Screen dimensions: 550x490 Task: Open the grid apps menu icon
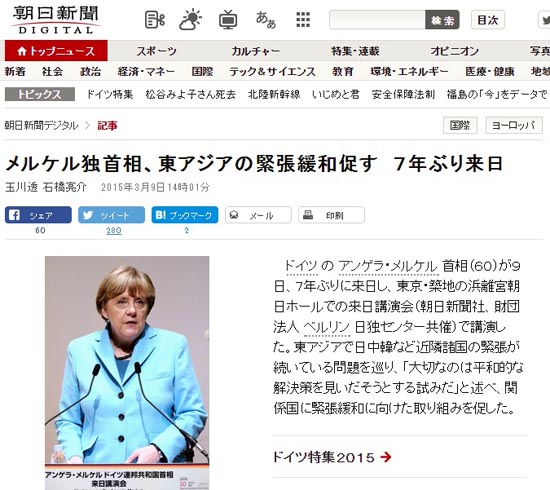tap(303, 20)
